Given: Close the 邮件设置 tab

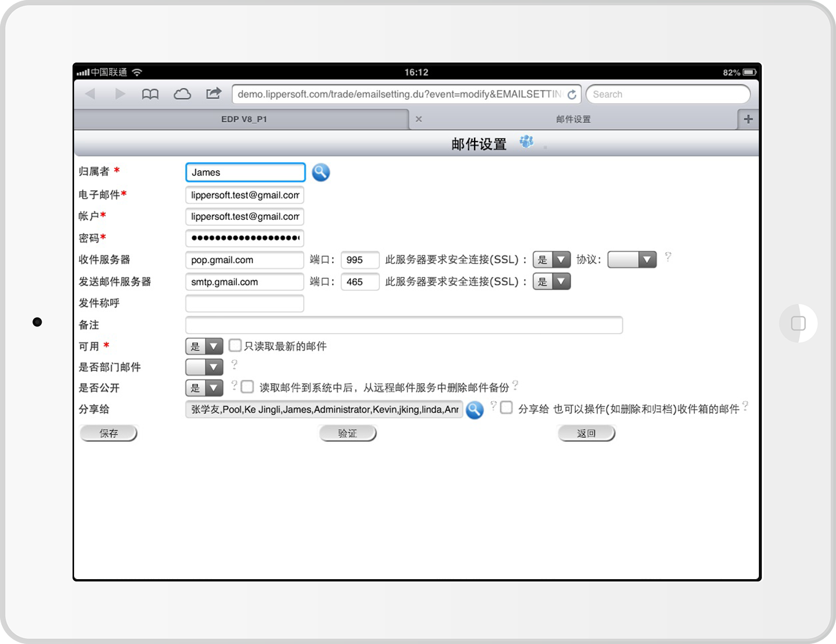Looking at the screenshot, I should (419, 119).
